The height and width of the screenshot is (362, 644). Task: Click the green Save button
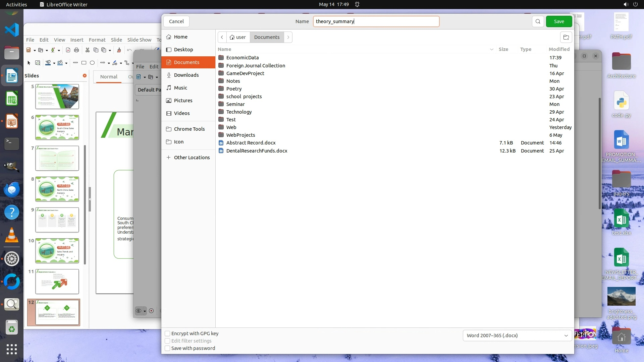click(559, 21)
